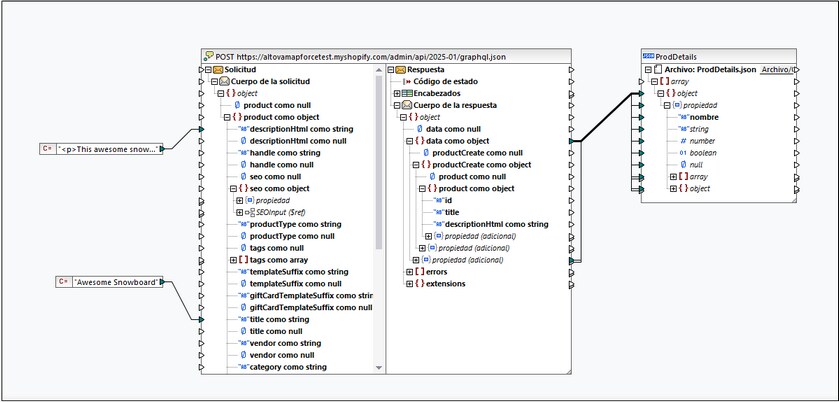The width and height of the screenshot is (839, 402).
Task: Click the JSON icon in the ProdDetails header
Action: (x=648, y=56)
